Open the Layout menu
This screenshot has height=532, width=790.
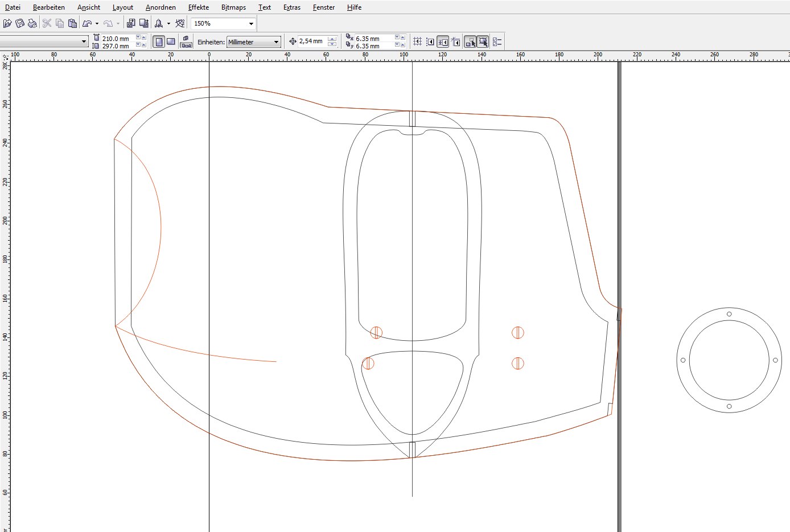tap(123, 7)
